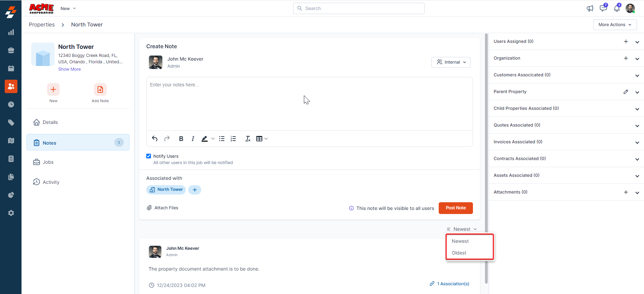Screen dimensions: 644x294
Task: Select Oldest from the sort menu
Action: [x=459, y=253]
